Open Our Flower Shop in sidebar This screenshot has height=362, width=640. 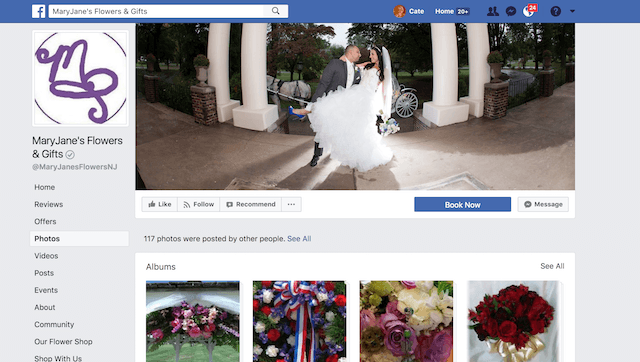(x=63, y=342)
